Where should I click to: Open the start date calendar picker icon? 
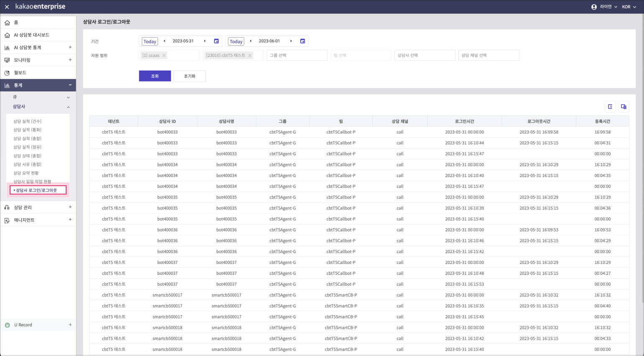pos(216,41)
